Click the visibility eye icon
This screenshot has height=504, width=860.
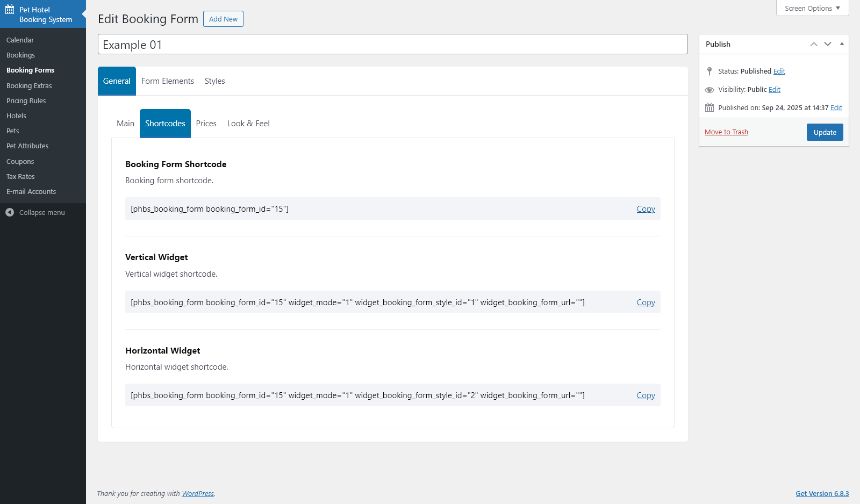point(709,90)
